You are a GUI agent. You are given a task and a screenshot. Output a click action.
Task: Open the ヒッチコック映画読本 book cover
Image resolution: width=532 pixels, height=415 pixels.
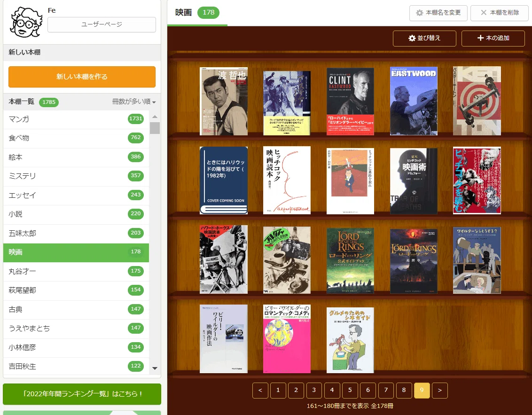pos(287,180)
